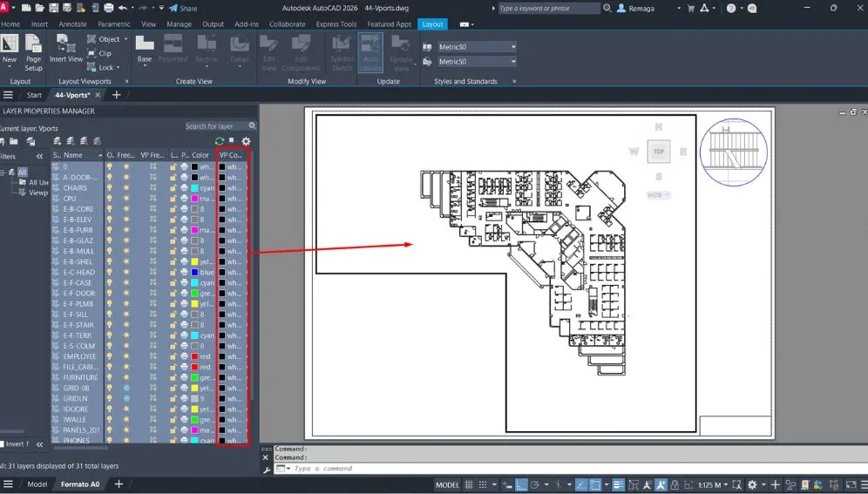Click the Annotation Visibility icon in the status bar
The height and width of the screenshot is (494, 868).
[x=647, y=484]
